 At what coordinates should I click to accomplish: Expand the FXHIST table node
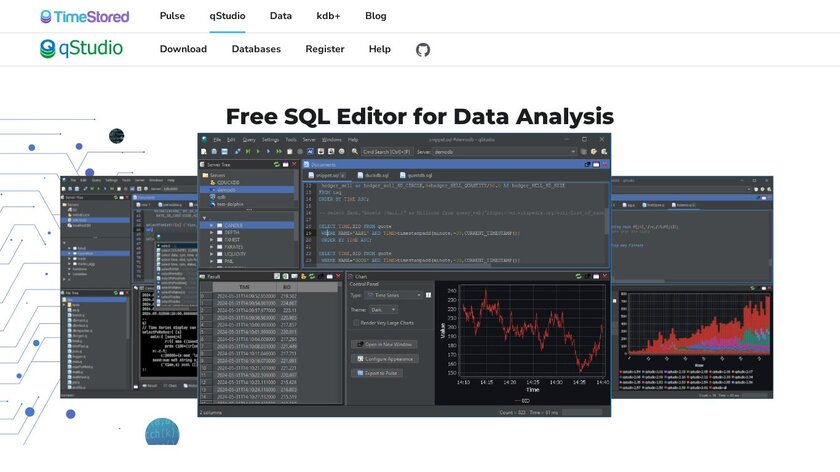click(212, 240)
